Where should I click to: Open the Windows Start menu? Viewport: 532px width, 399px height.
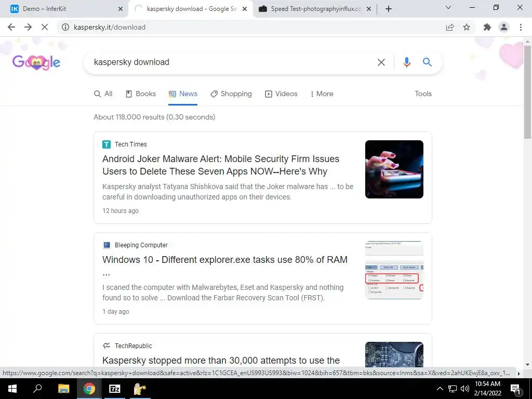(12, 389)
